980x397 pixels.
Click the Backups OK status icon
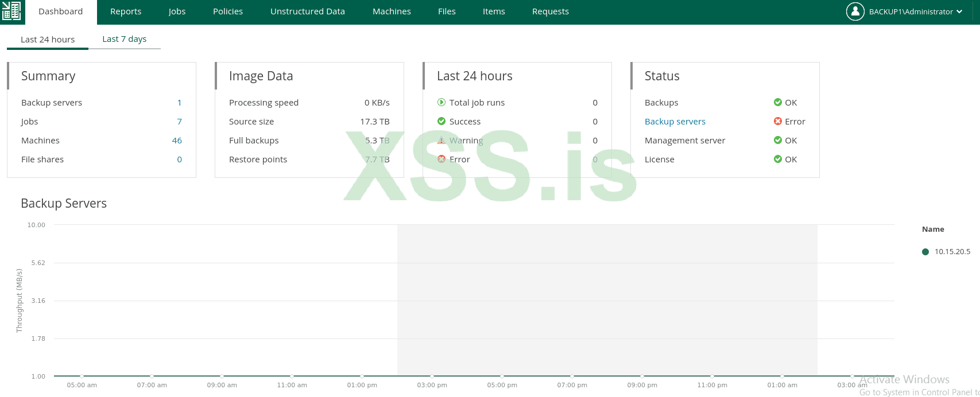(x=778, y=103)
